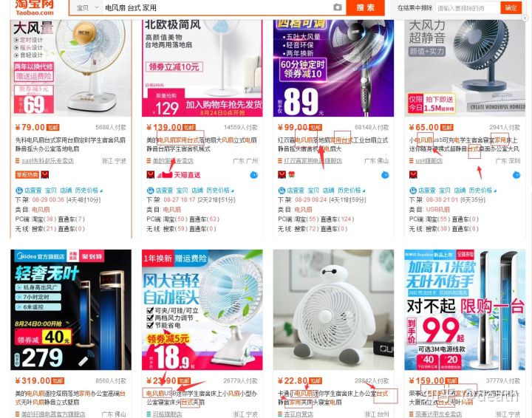The width and height of the screenshot is (532, 418).
Task: Click the orange 搜索 search button
Action: click(366, 7)
